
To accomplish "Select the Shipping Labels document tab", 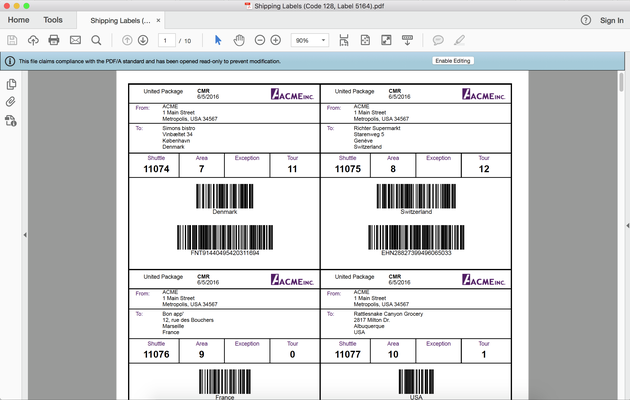I will point(120,20).
